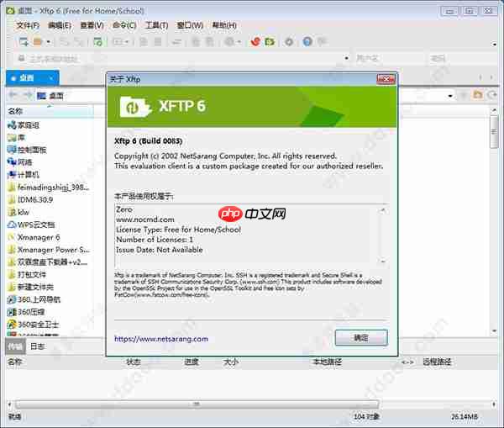Select 网络 in the file list
This screenshot has width=504, height=428.
coord(20,162)
